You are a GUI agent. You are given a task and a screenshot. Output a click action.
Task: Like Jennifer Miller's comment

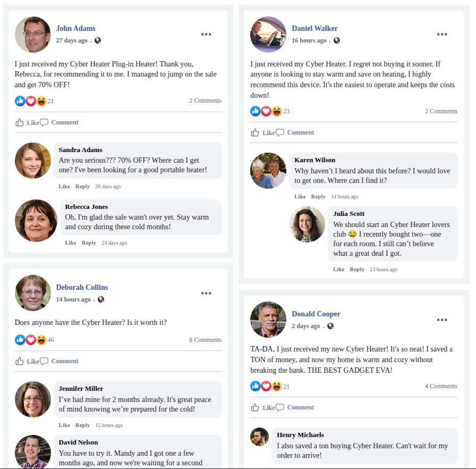(x=64, y=425)
